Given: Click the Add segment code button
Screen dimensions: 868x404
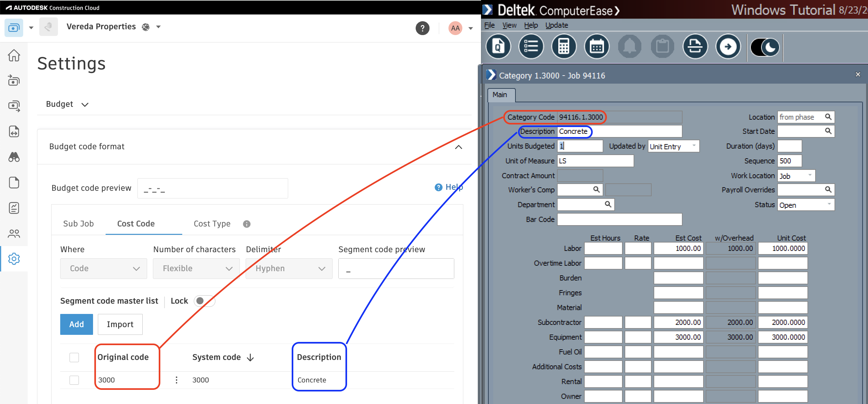Looking at the screenshot, I should tap(77, 324).
